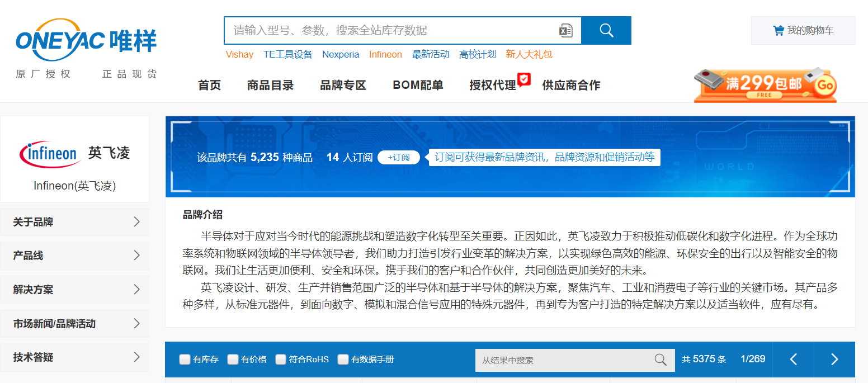Screen dimensions: 868x383
Task: Open the BOM配单 navigation item
Action: [x=418, y=85]
